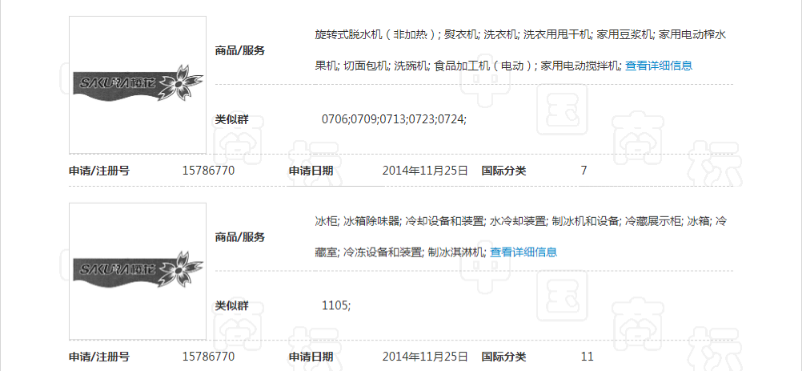
Task: Select registration number 15786770 in class 11 row
Action: point(209,357)
